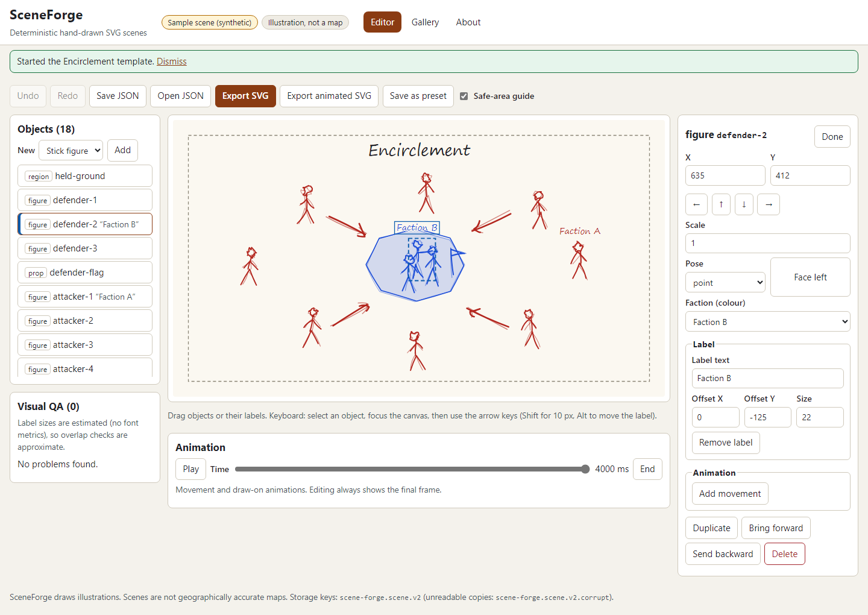
Task: Go to the About page
Action: [468, 22]
